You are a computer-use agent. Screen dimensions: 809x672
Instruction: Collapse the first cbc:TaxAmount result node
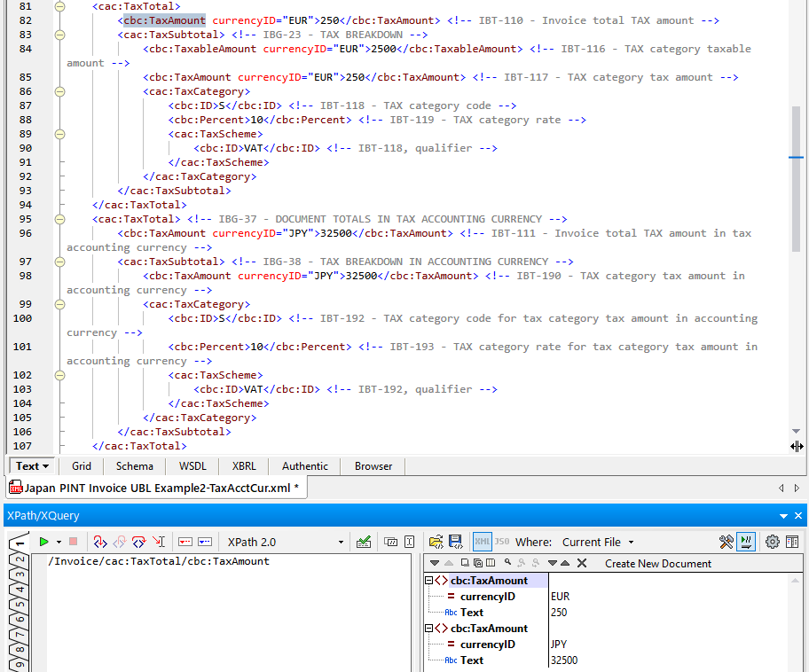point(428,580)
